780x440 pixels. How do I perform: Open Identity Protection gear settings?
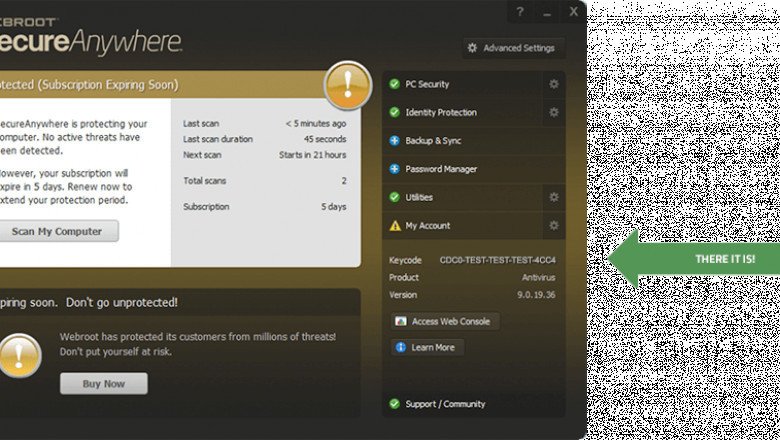(554, 112)
